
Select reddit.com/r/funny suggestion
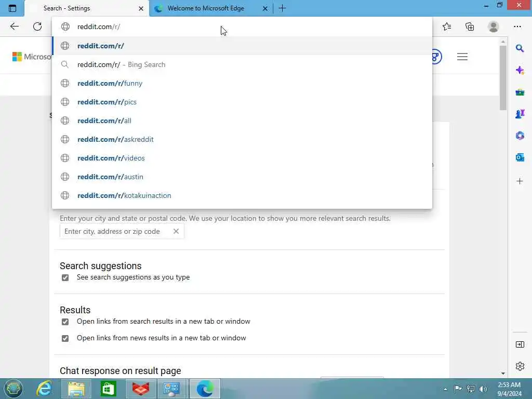pyautogui.click(x=242, y=83)
